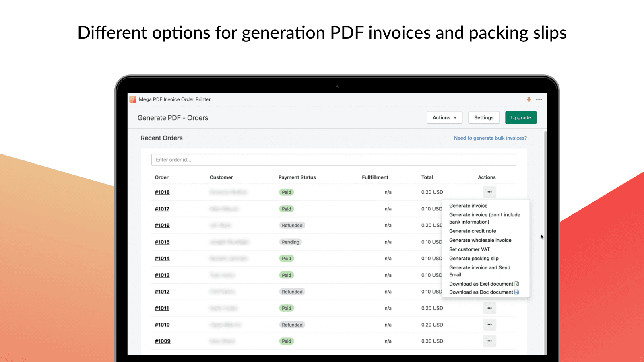This screenshot has width=644, height=362.
Task: Select 'Set customer VAT'
Action: (x=469, y=249)
